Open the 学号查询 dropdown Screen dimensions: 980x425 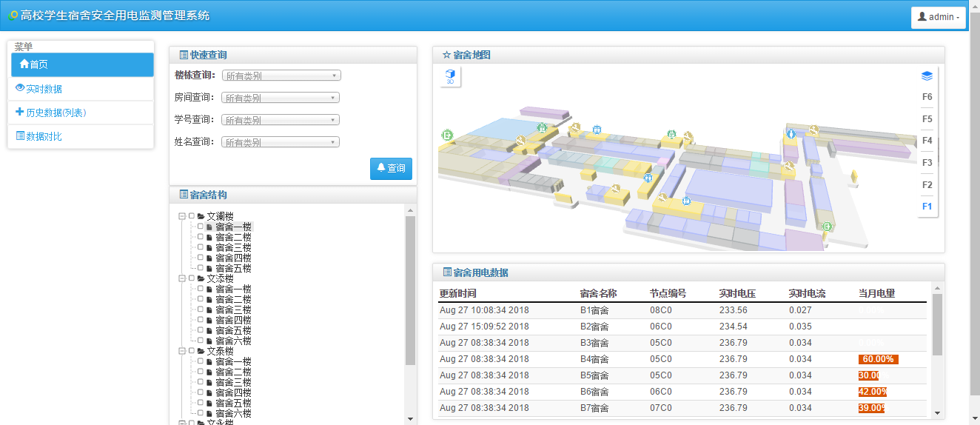tap(281, 120)
